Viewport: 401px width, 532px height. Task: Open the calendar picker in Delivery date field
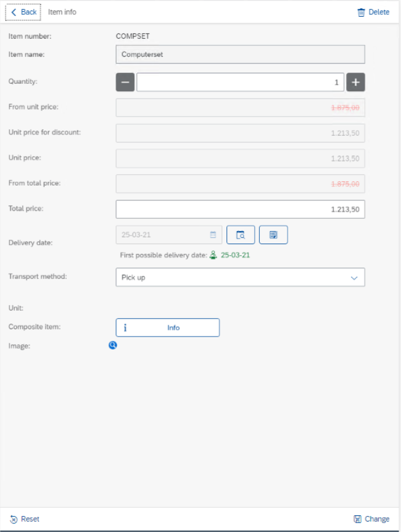point(213,235)
